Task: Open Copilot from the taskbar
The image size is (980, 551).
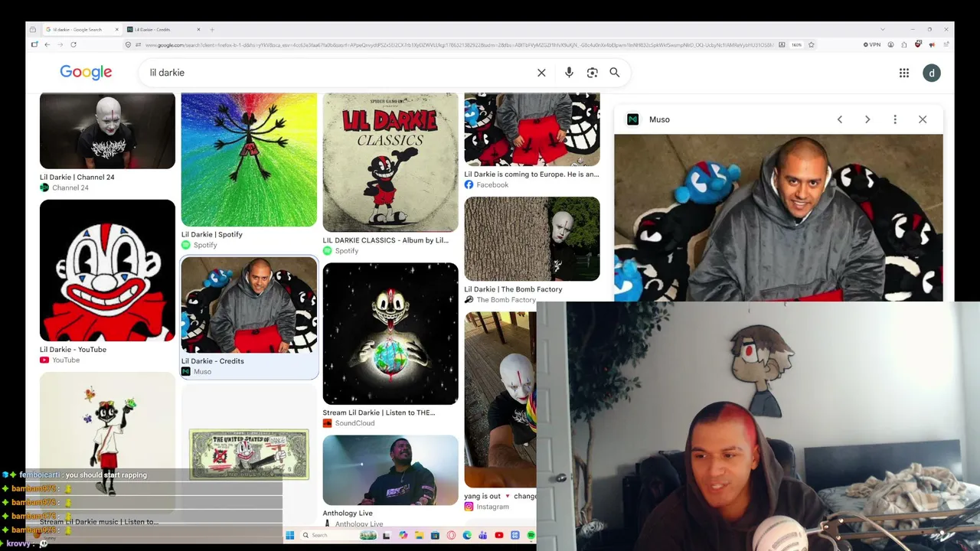Action: tap(403, 535)
